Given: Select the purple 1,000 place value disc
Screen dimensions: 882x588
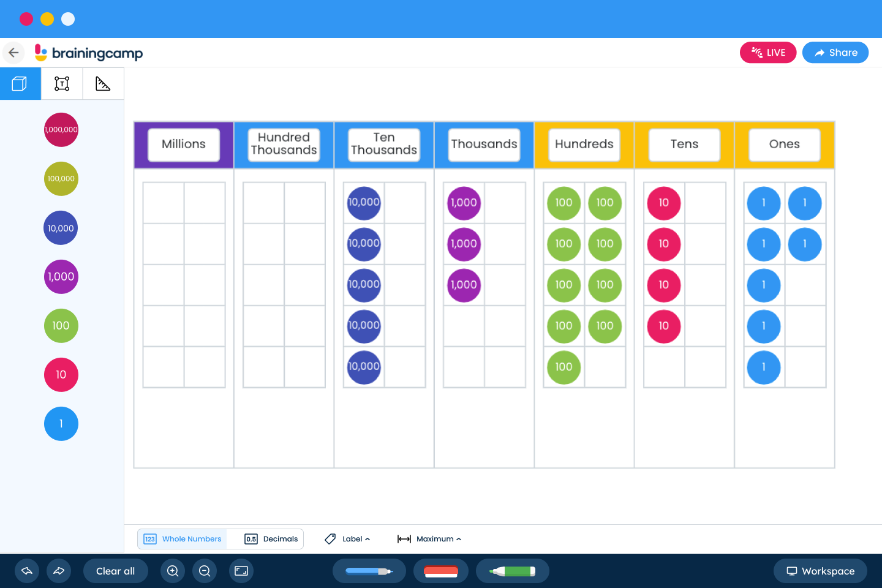Looking at the screenshot, I should [x=61, y=277].
